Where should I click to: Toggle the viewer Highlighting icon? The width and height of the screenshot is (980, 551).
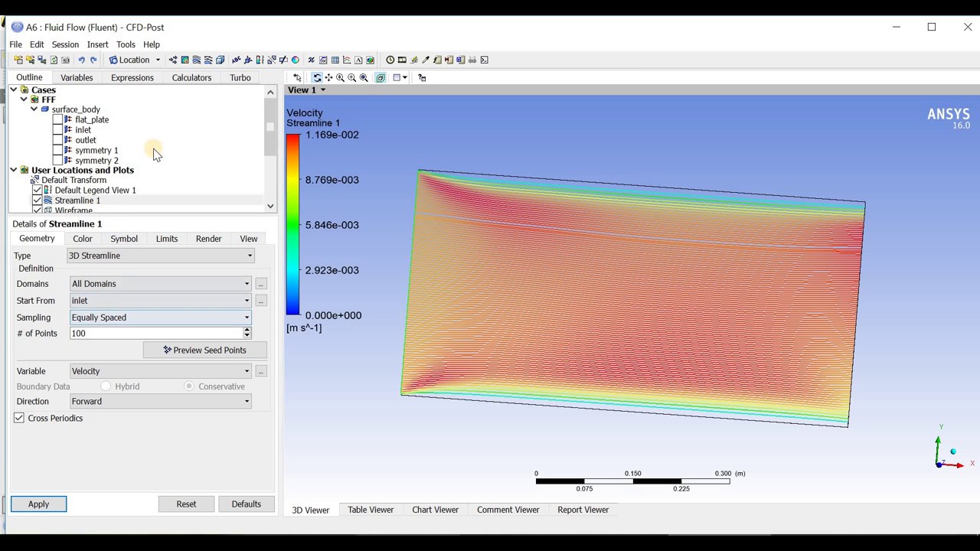click(x=381, y=77)
